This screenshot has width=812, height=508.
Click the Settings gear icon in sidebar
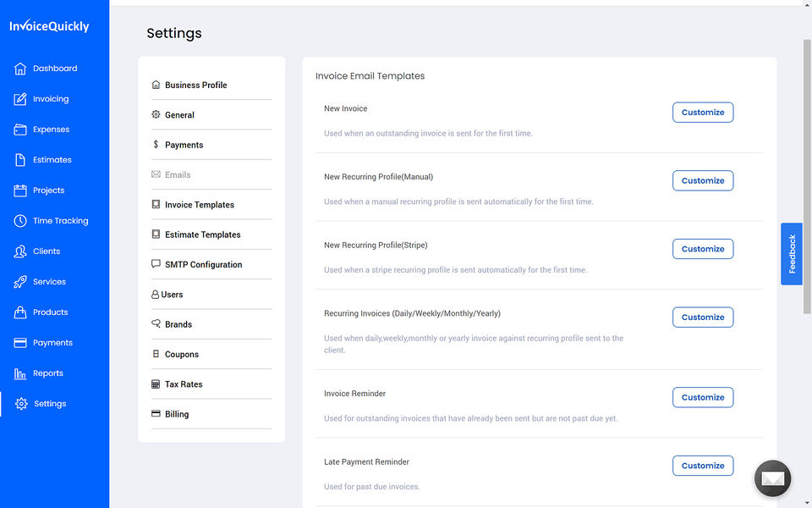click(x=20, y=404)
